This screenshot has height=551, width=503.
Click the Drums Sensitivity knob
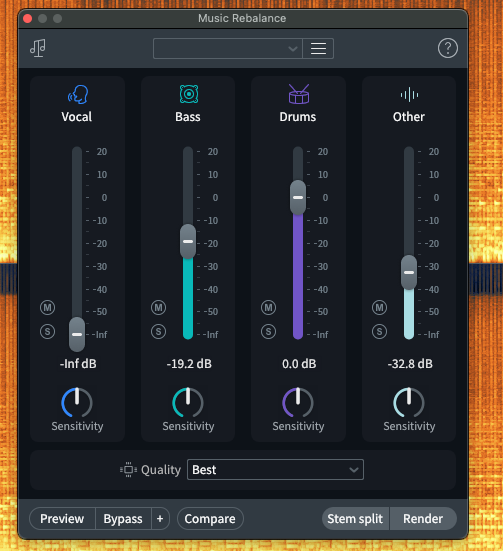coord(298,403)
